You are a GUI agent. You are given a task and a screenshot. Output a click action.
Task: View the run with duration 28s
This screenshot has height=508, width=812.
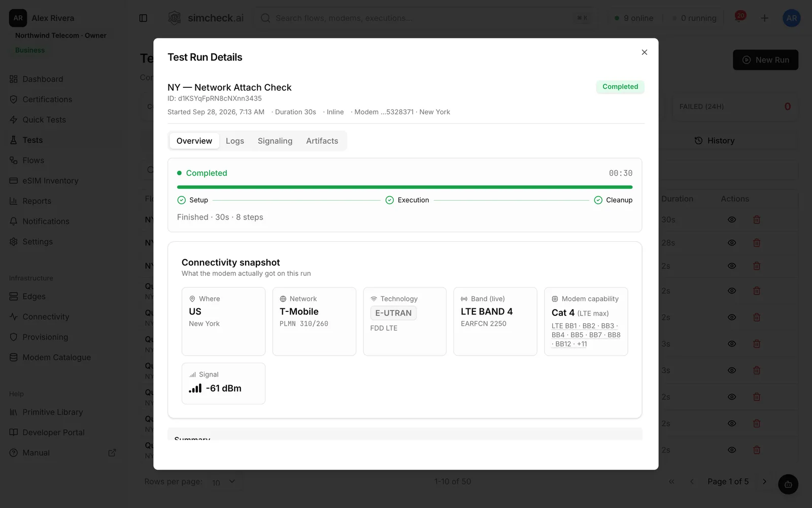pyautogui.click(x=732, y=243)
